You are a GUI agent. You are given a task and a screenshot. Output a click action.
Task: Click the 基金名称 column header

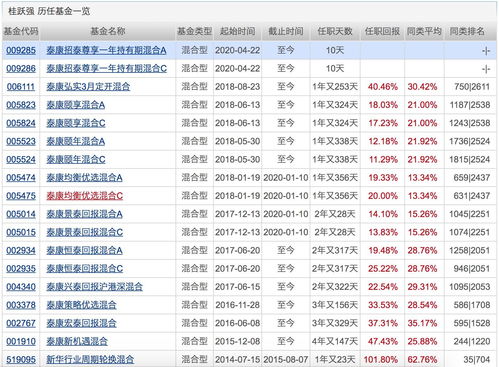[108, 32]
